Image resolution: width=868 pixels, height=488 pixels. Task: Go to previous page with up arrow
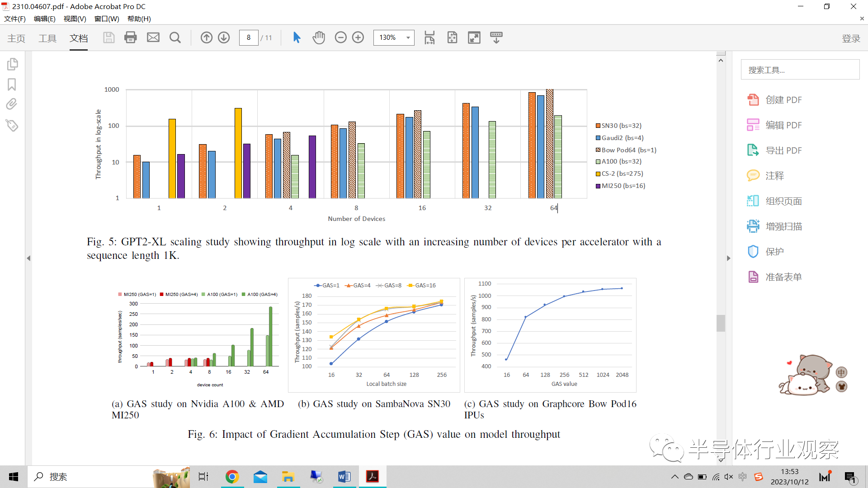tap(207, 38)
